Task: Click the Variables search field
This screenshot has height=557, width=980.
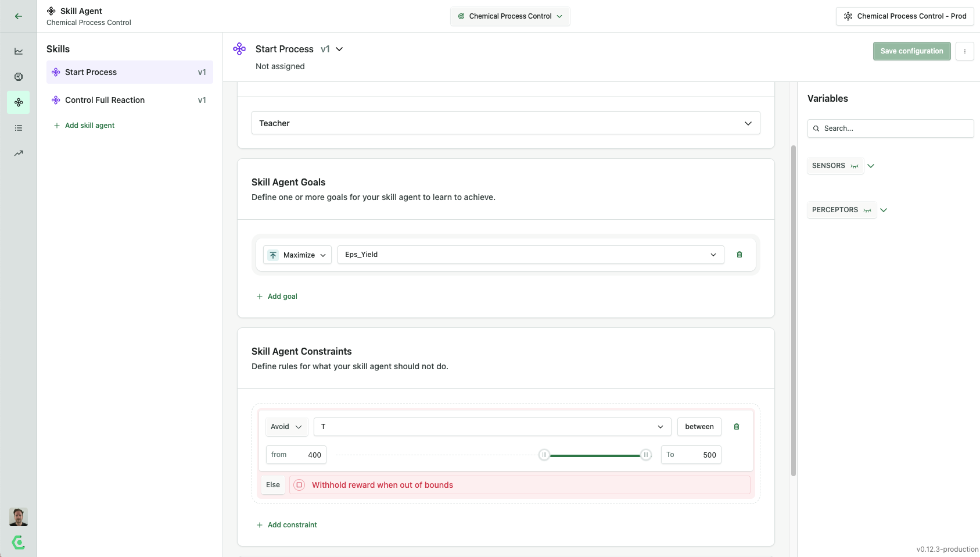Action: tap(891, 128)
